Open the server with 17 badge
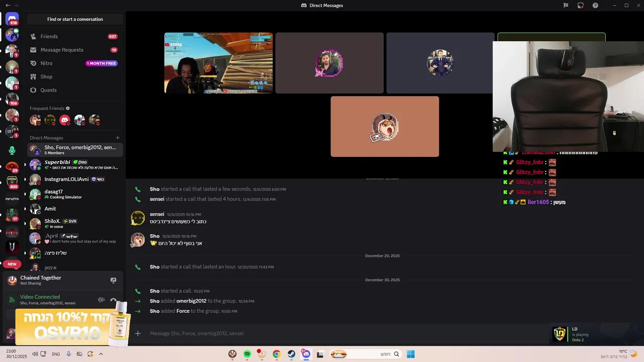644x362 pixels. tap(12, 215)
